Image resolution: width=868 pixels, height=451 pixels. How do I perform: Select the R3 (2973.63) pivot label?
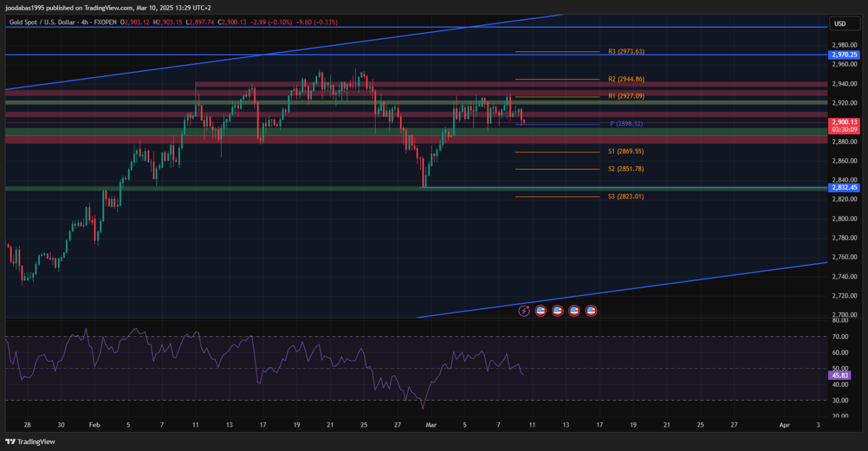626,52
